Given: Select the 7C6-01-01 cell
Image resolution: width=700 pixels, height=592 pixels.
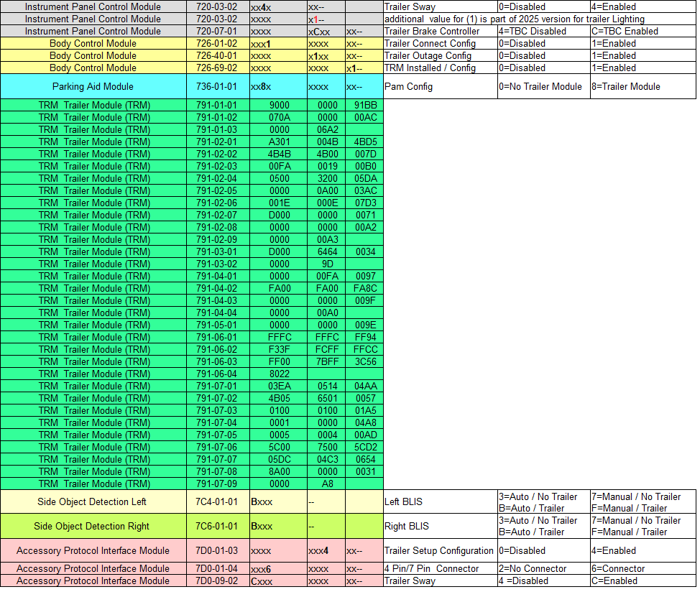Looking at the screenshot, I should point(218,527).
